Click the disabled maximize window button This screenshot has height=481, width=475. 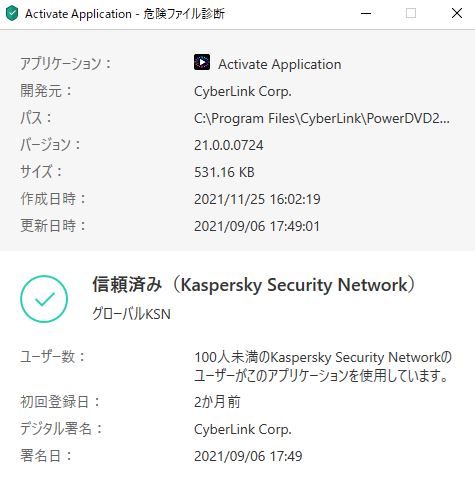pos(411,14)
